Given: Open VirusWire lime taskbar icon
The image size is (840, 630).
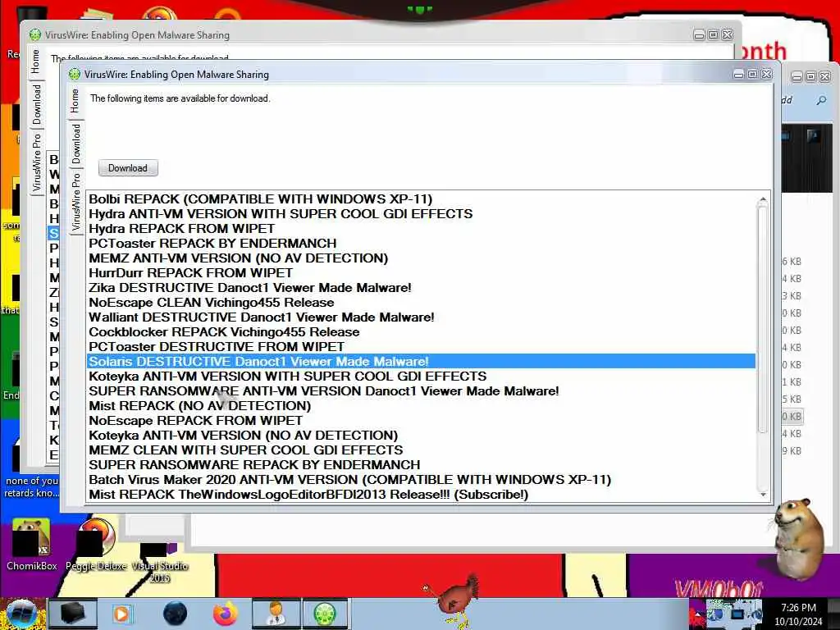Looking at the screenshot, I should (x=325, y=614).
